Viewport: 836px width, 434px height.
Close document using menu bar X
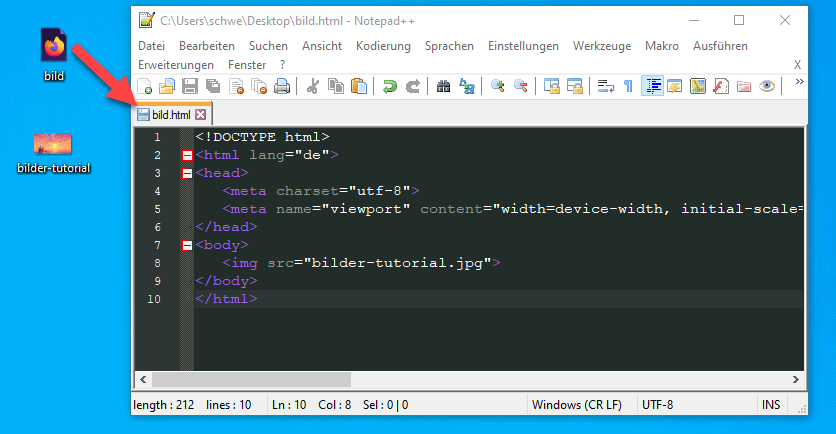(797, 65)
